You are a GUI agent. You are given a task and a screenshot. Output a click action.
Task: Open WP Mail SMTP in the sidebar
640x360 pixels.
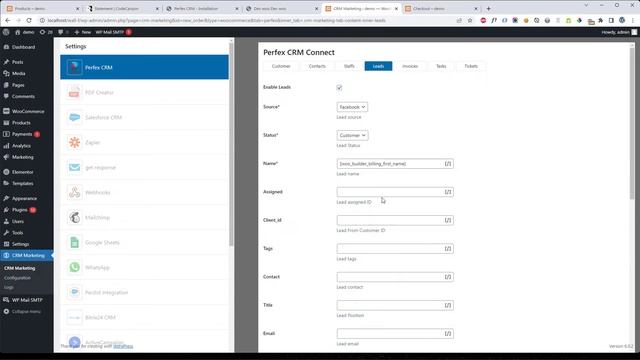[27, 300]
